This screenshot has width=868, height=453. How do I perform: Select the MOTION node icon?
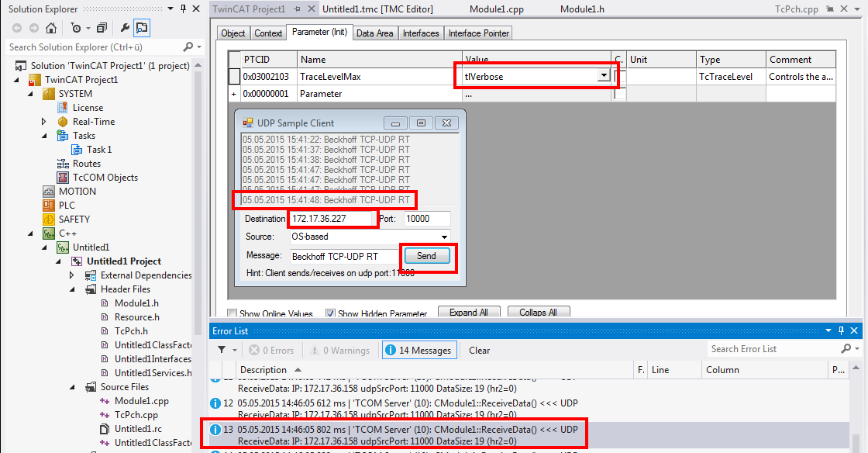tap(49, 191)
